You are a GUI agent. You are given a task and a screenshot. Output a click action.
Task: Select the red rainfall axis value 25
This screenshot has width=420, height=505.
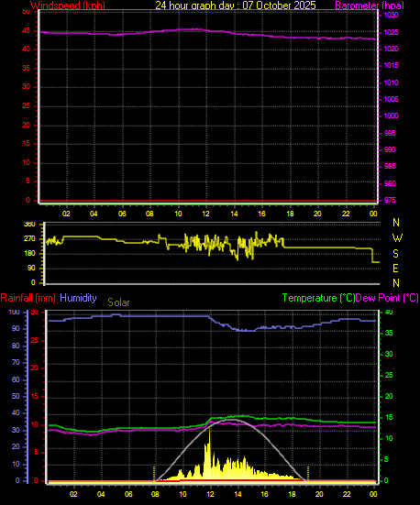pyautogui.click(x=34, y=340)
